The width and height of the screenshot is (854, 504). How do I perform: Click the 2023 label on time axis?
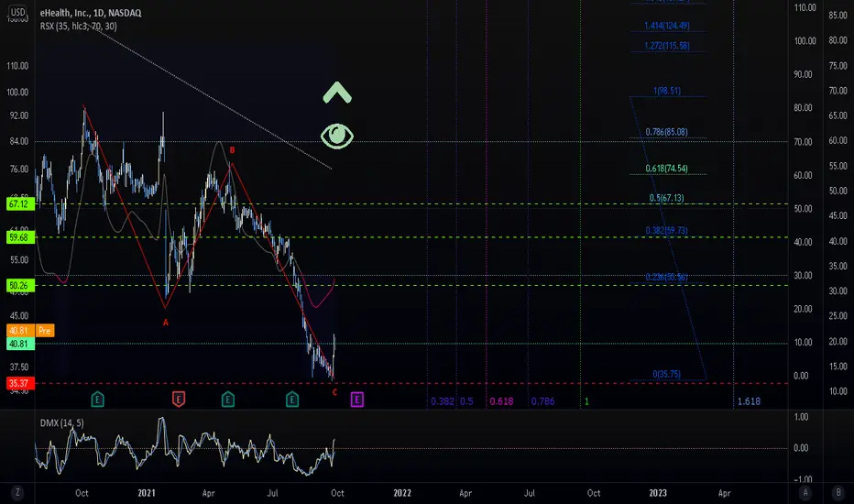coord(658,493)
